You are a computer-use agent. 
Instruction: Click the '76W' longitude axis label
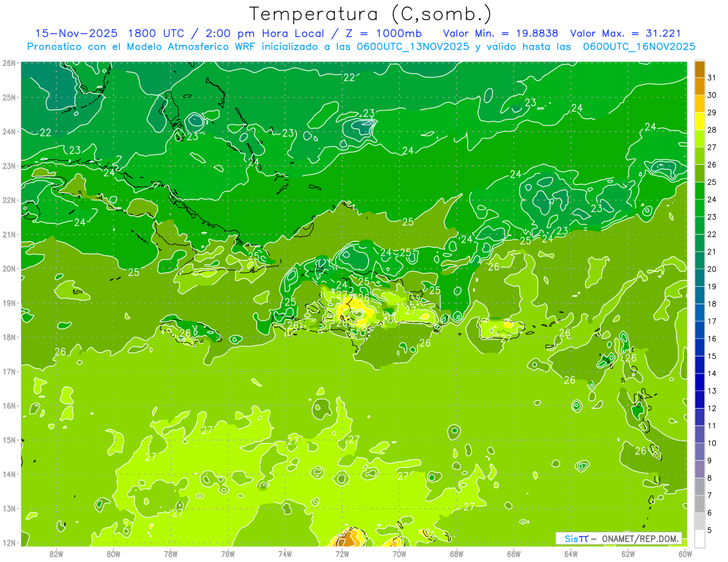[228, 554]
